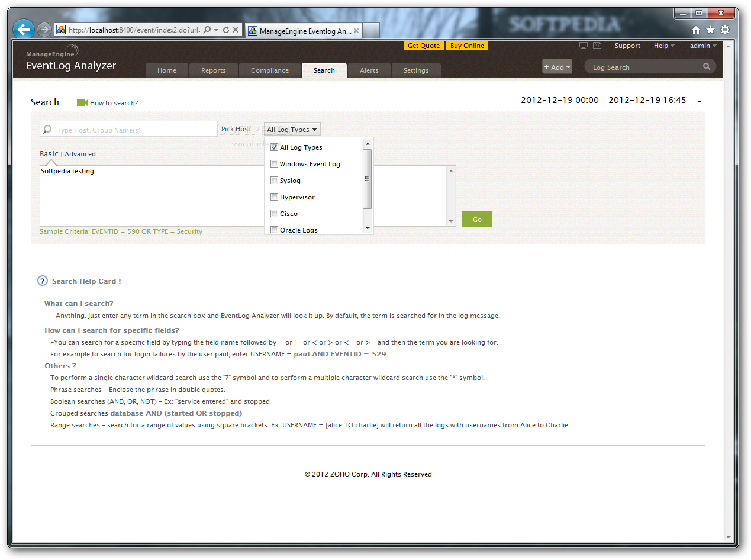Viewport: 751px width, 560px height.
Task: Open the admin user dropdown
Action: pos(702,46)
